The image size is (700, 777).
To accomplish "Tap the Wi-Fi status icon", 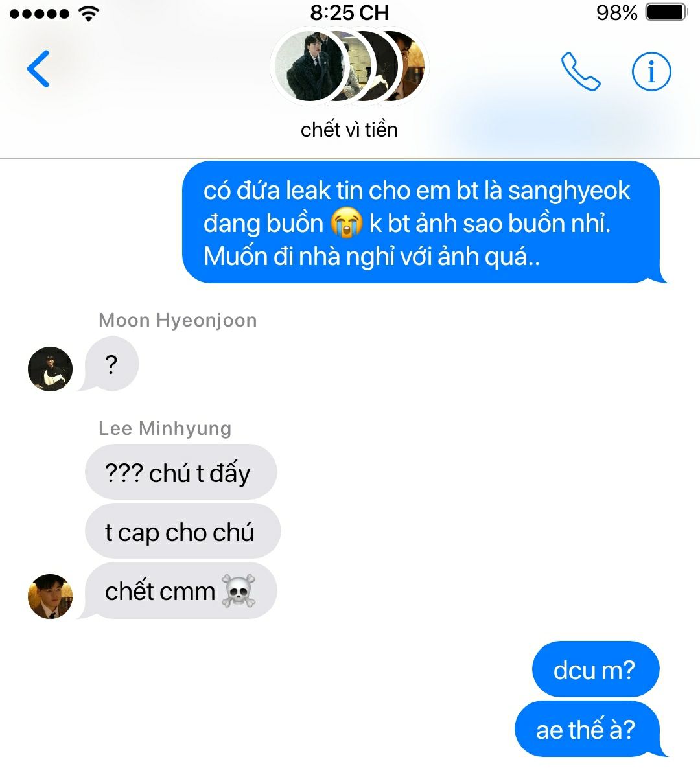I will pos(89,14).
